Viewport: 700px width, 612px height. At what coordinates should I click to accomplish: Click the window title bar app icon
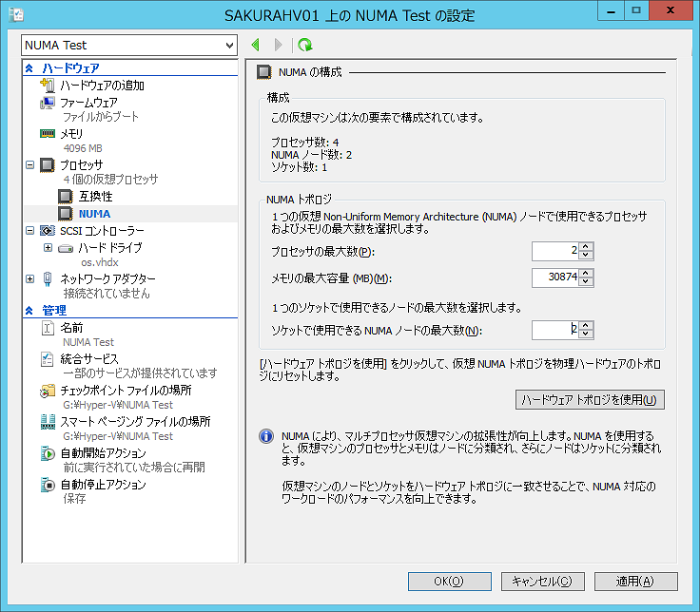coord(16,14)
